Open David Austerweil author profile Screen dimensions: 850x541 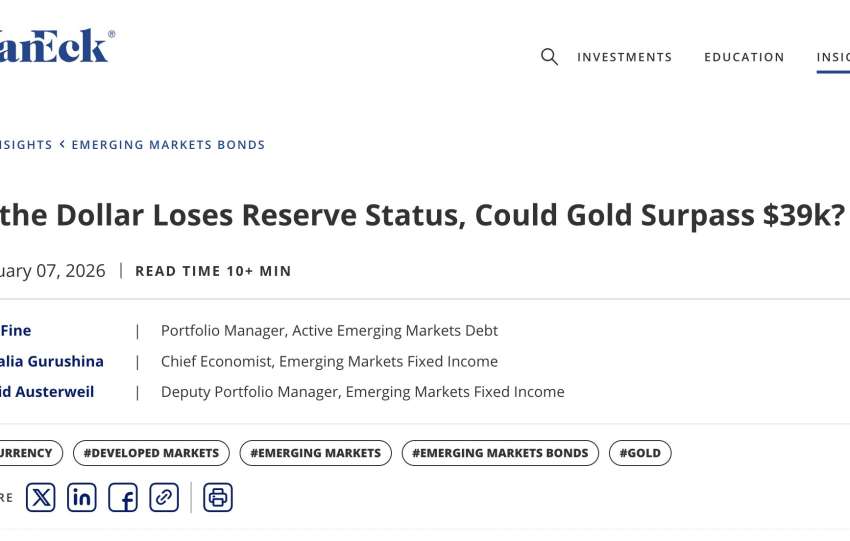click(x=46, y=392)
